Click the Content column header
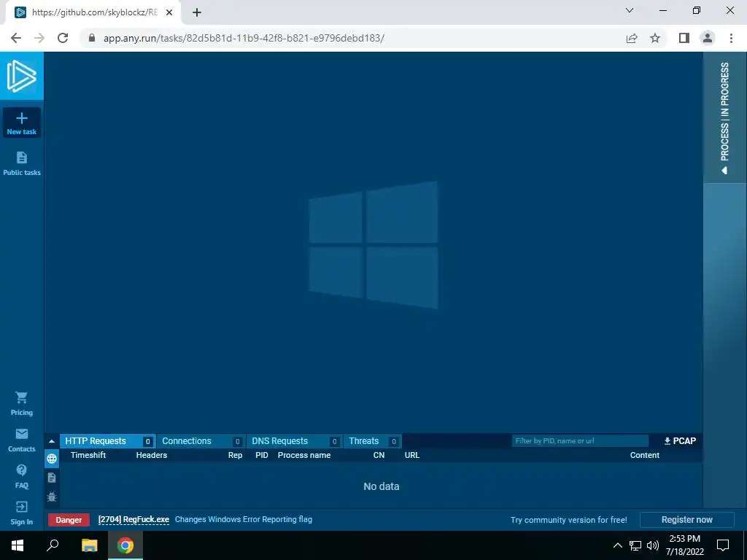This screenshot has height=560, width=747. click(645, 455)
